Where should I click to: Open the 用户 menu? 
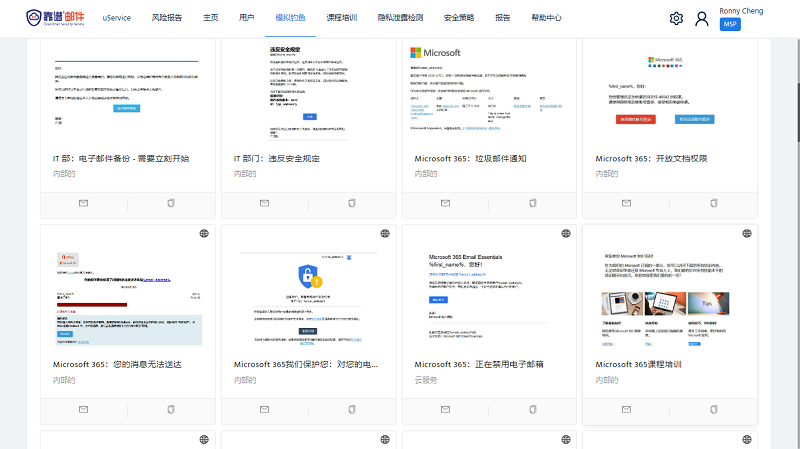[246, 18]
